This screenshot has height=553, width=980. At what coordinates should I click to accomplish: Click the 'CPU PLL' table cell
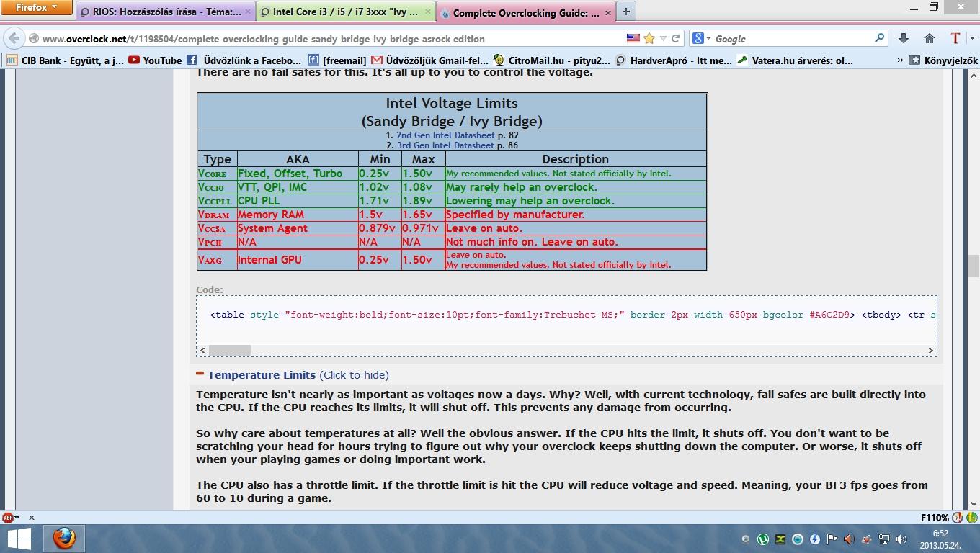(298, 201)
